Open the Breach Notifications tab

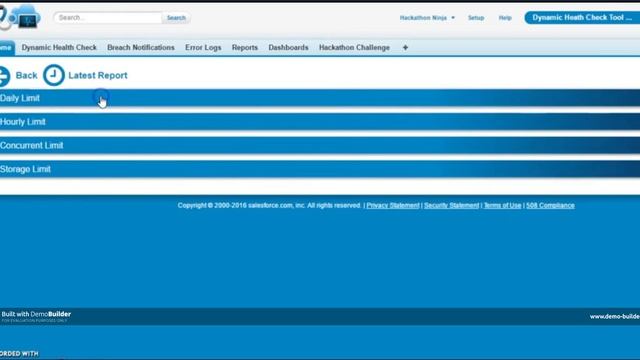tap(141, 48)
